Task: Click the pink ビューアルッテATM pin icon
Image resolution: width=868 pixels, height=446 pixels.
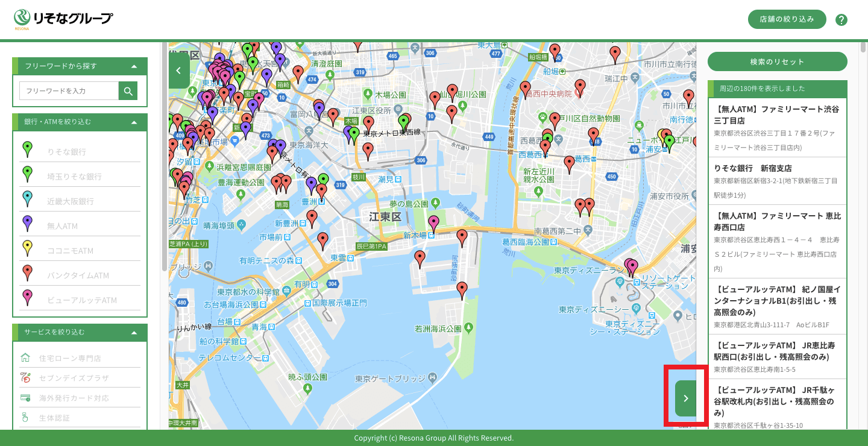Action: 27,298
